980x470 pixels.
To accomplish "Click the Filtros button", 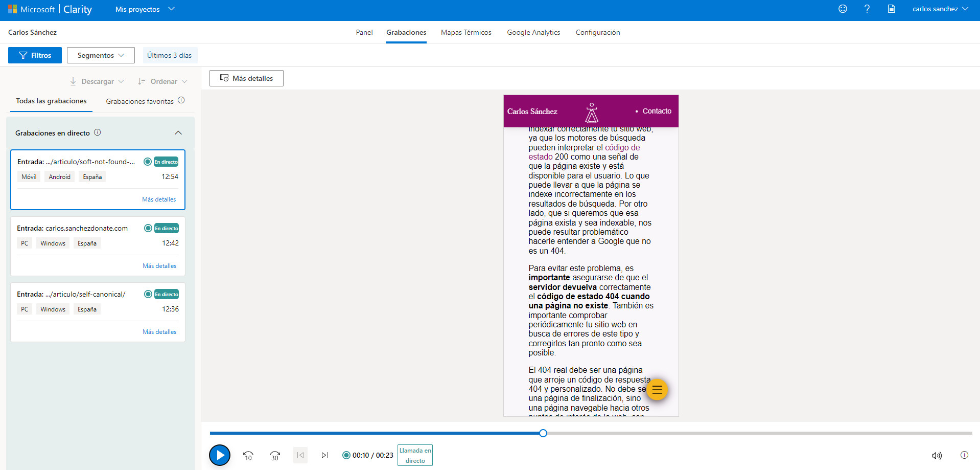I will pyautogui.click(x=35, y=55).
